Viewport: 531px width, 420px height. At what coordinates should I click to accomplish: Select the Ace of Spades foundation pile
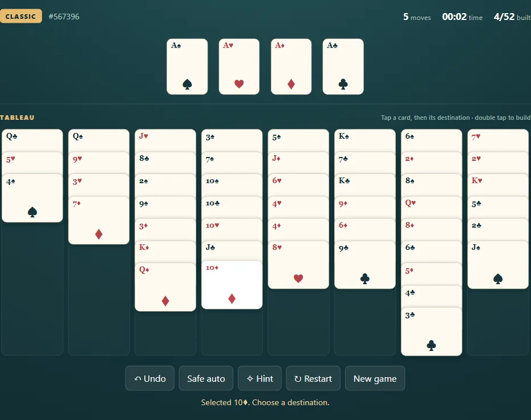click(187, 66)
